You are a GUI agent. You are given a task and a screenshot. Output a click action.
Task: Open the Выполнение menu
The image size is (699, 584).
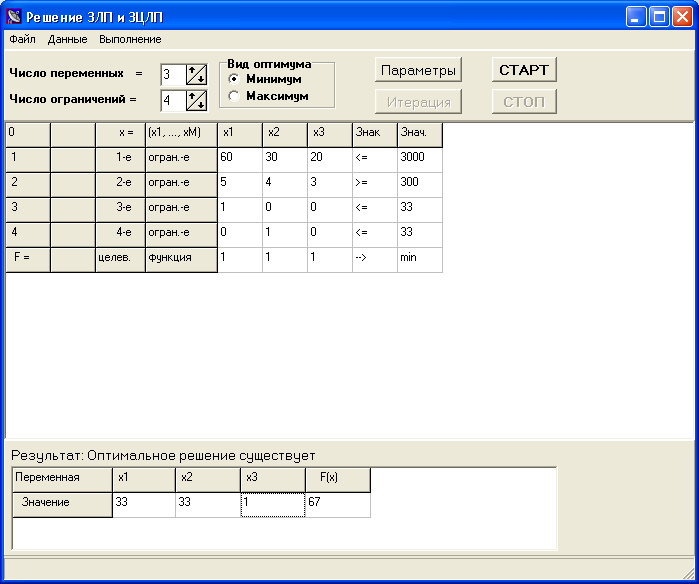[130, 39]
